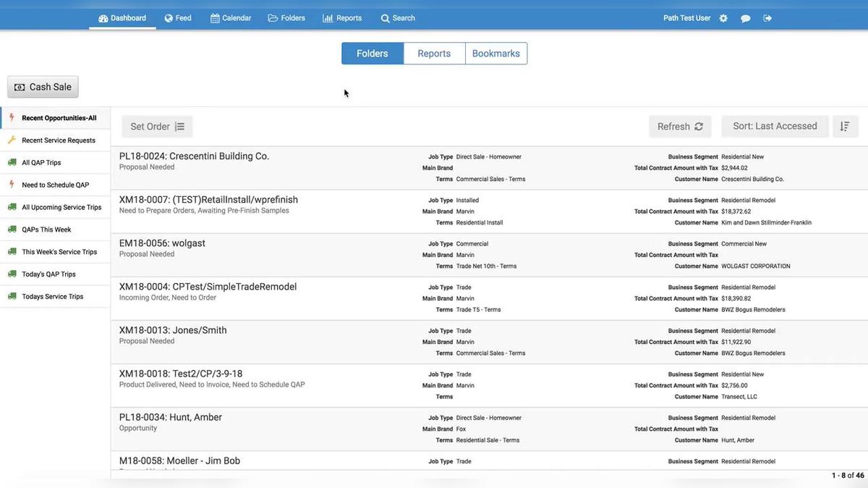Open PL18-0034: Hunt, Amber record
The image size is (868, 488).
coord(489,429)
